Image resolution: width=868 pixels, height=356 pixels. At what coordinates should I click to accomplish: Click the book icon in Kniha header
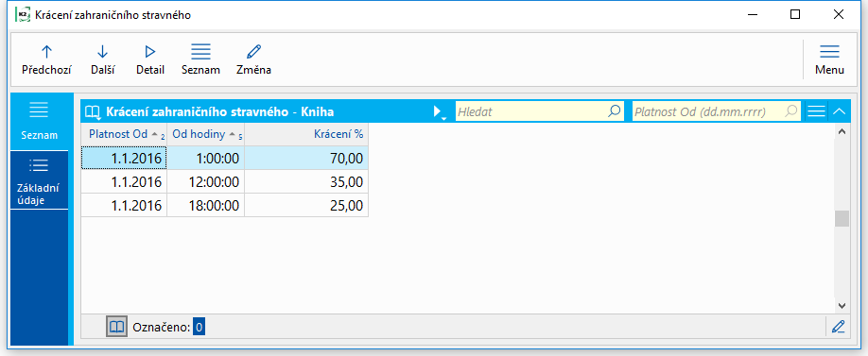(x=92, y=111)
